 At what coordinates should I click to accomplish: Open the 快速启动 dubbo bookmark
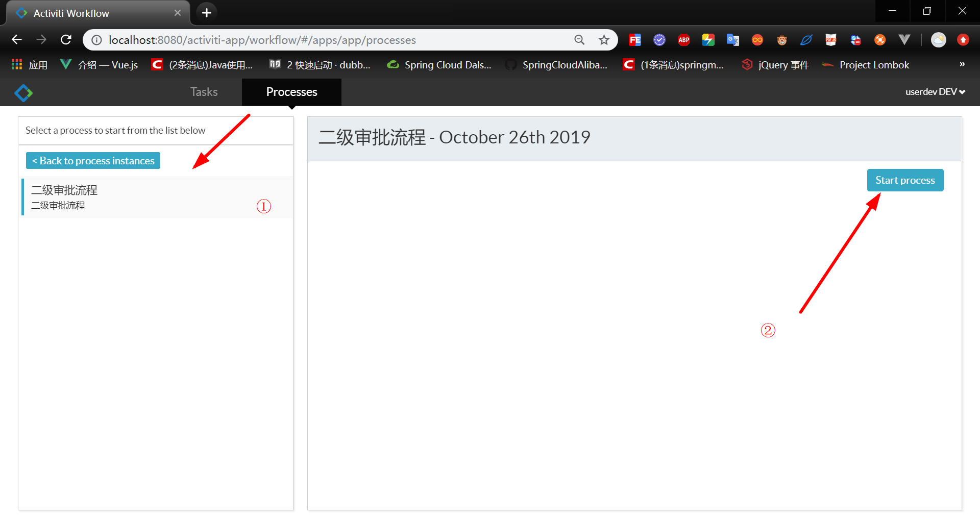tap(320, 65)
